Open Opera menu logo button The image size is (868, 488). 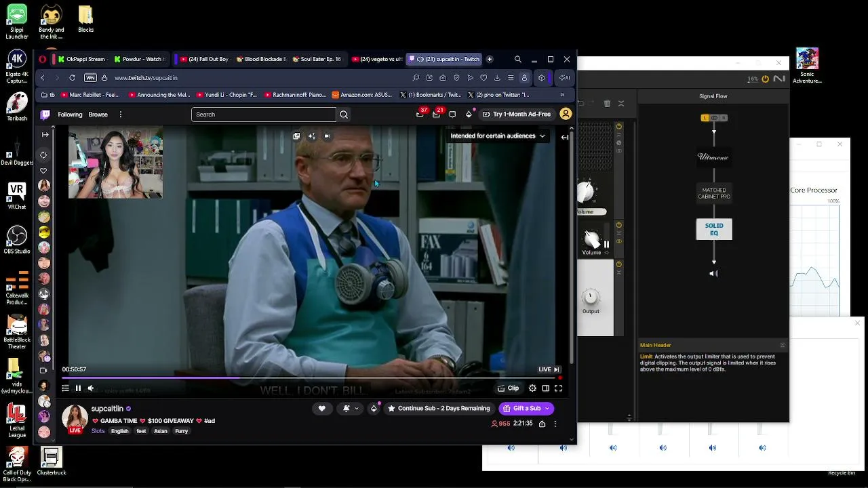tap(43, 59)
